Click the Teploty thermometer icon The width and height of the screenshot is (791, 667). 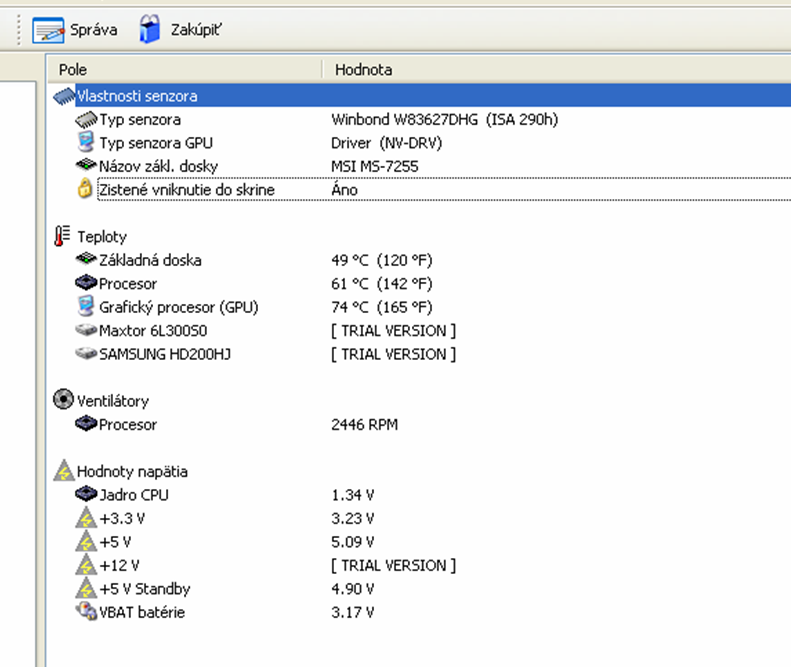pos(63,236)
